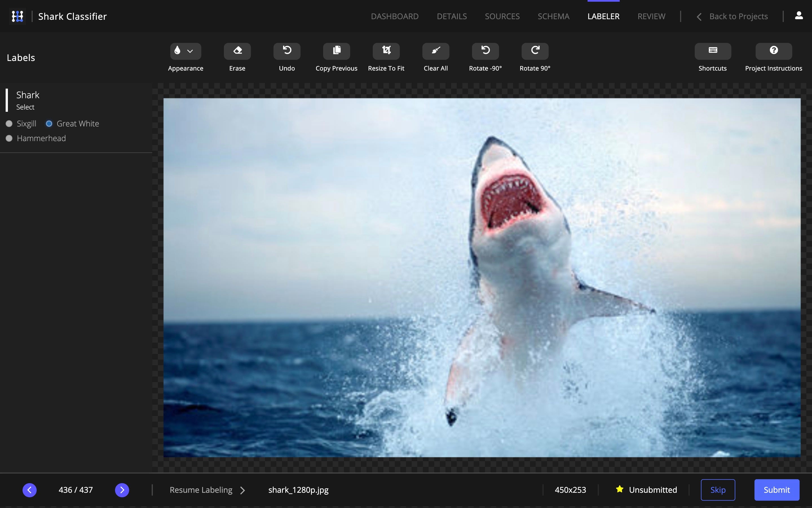Open the DASHBOARD tab

point(395,16)
